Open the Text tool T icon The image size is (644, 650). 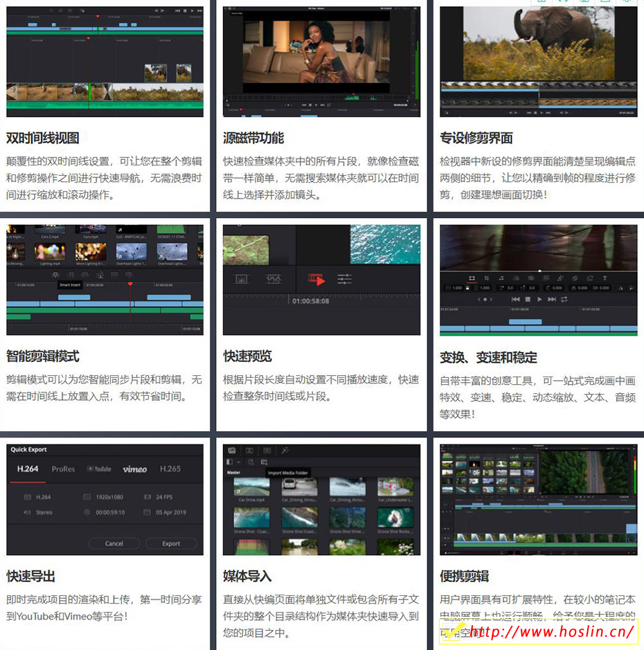pyautogui.click(x=605, y=278)
